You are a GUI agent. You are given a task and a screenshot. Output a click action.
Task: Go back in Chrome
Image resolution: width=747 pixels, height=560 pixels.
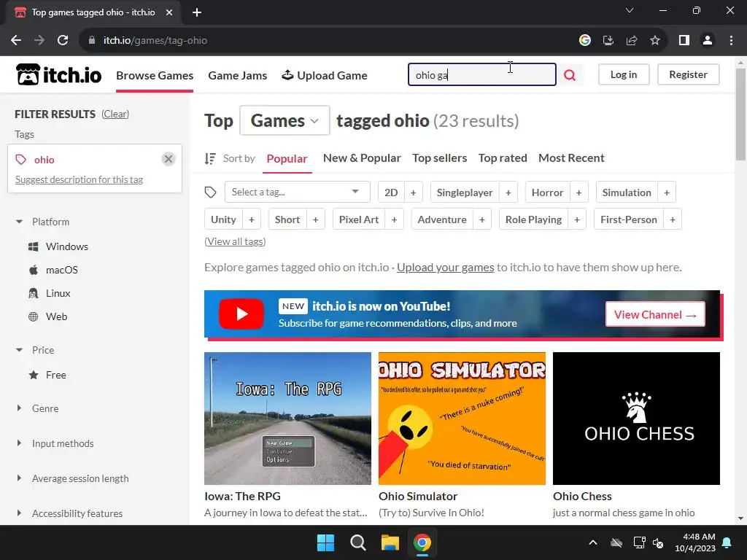pos(16,41)
